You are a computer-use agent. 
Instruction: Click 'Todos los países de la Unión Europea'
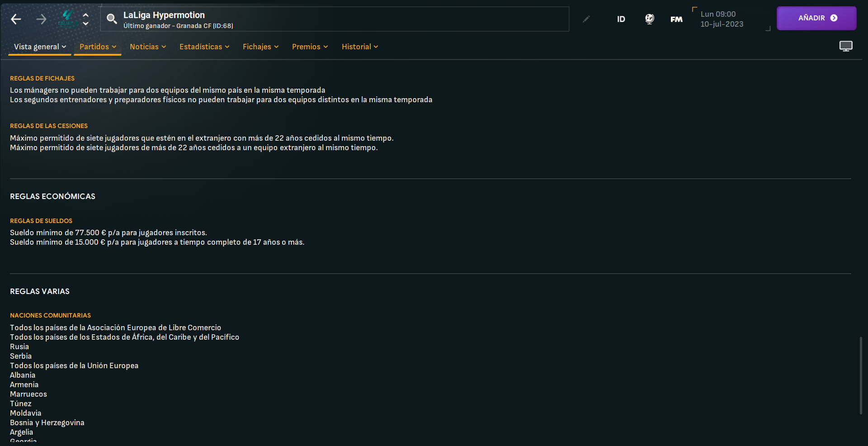(74, 365)
